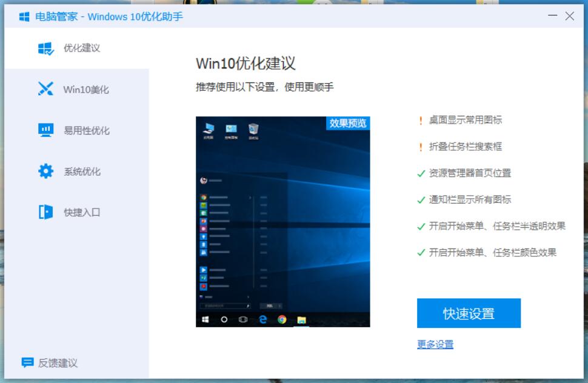
Task: Click the Windows logo in title bar
Action: click(24, 17)
